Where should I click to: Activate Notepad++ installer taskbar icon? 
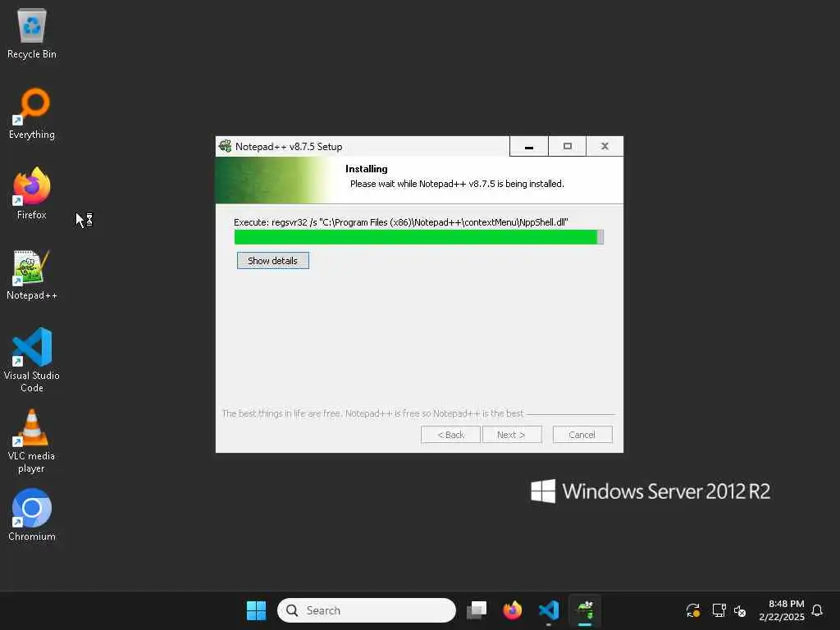click(585, 610)
